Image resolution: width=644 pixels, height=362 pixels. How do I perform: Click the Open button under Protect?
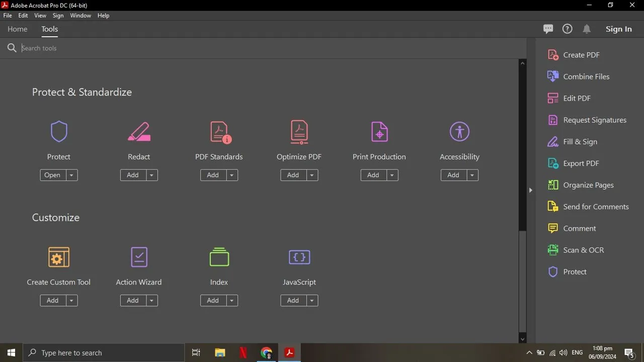53,175
